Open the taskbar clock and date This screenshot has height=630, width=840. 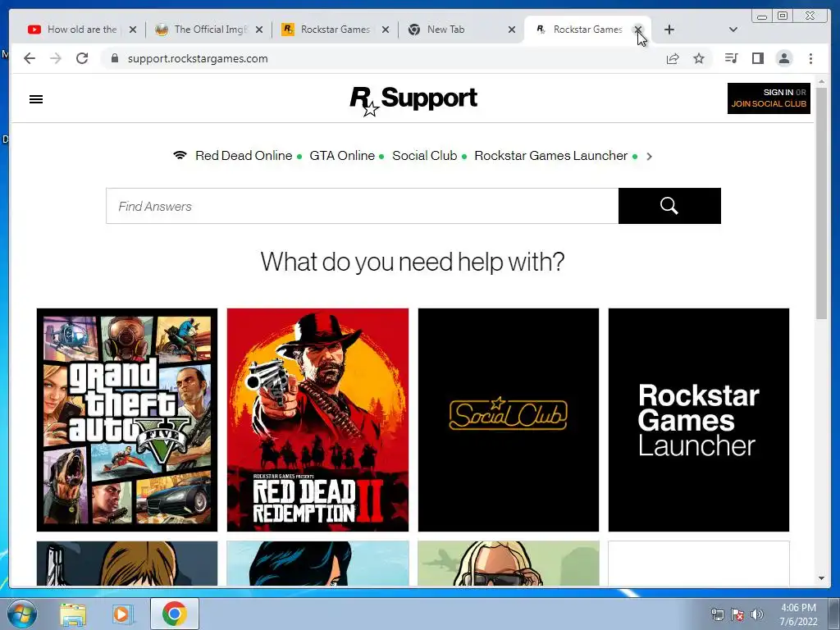(798, 614)
